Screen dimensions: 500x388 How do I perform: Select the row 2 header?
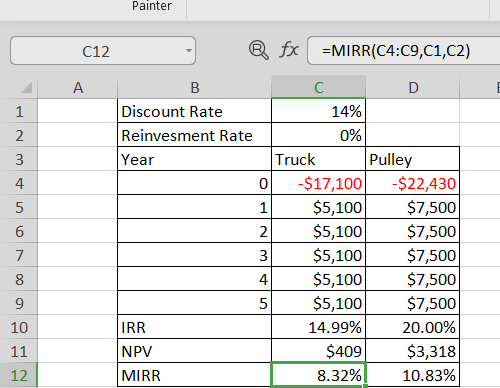pyautogui.click(x=19, y=135)
